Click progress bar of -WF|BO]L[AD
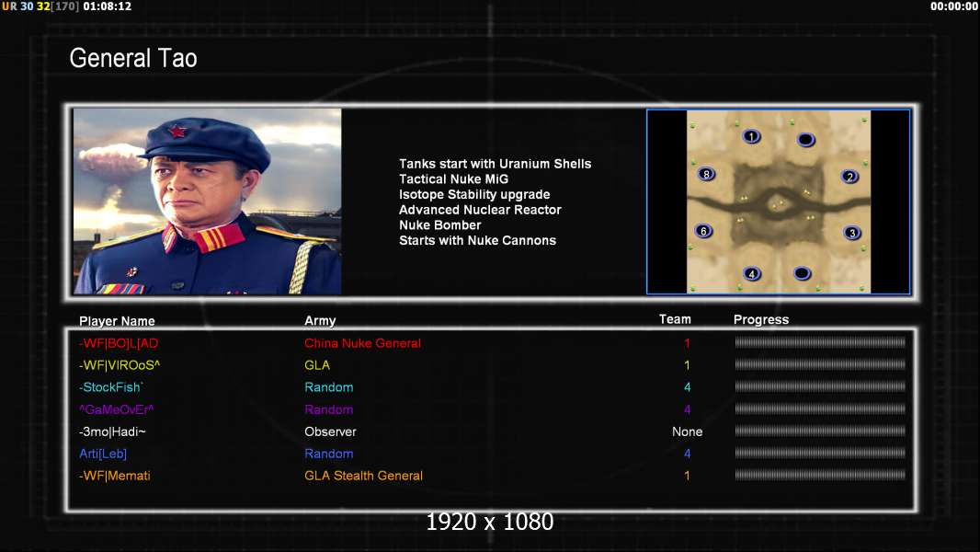The width and height of the screenshot is (980, 552). tap(820, 342)
